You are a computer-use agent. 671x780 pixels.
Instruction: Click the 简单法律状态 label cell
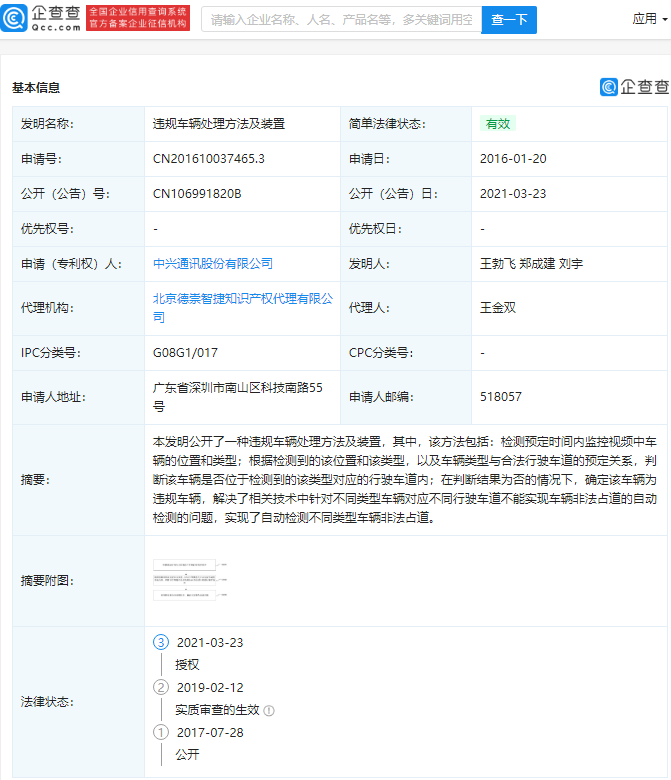(406, 123)
